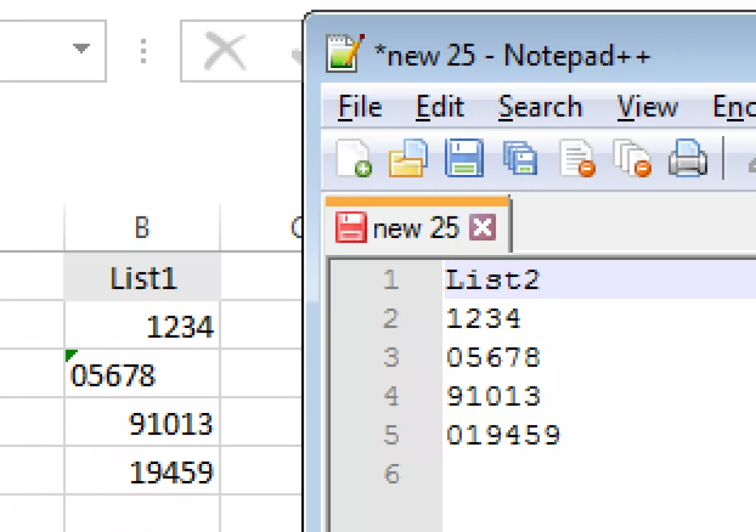Click the red unsaved-changes disk icon on the tab

[352, 228]
